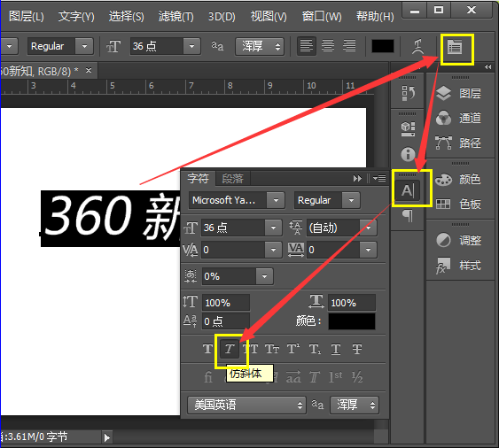Click the status bar arrow button

point(107,437)
